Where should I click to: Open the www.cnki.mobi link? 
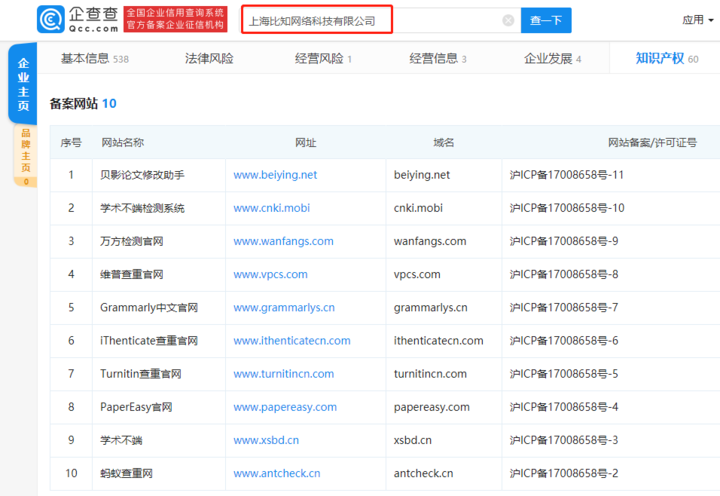tap(271, 208)
